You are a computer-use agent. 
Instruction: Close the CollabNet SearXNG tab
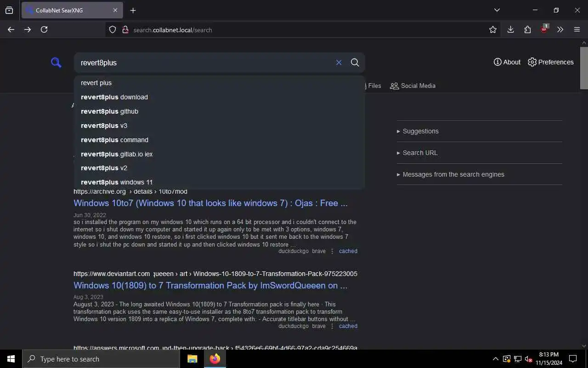[x=115, y=10]
